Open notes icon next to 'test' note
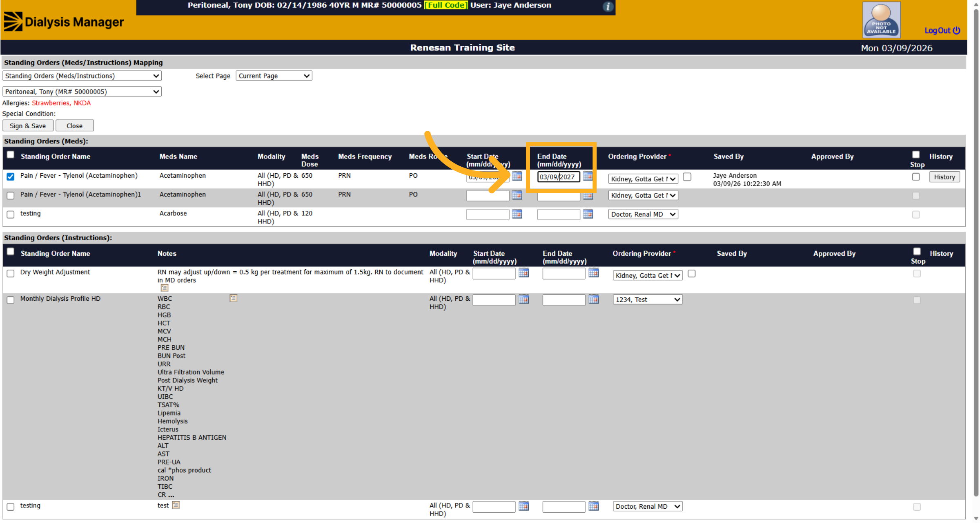The image size is (980, 523). (176, 505)
